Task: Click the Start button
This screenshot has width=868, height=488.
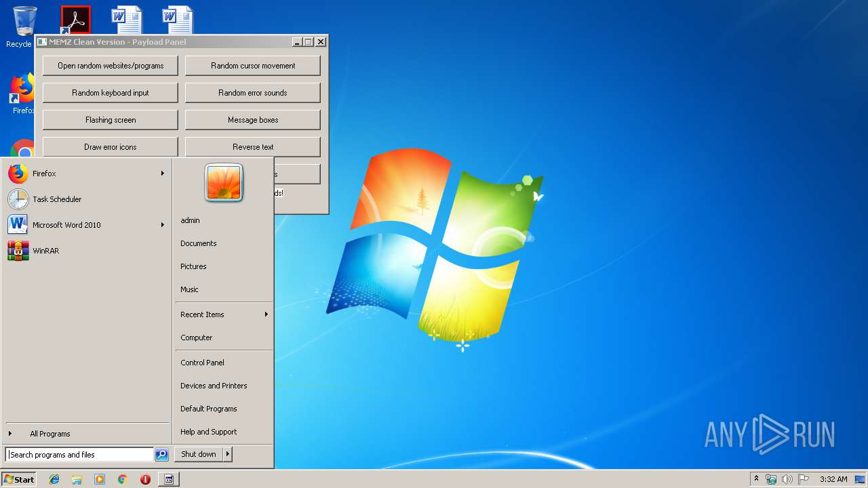Action: [19, 479]
